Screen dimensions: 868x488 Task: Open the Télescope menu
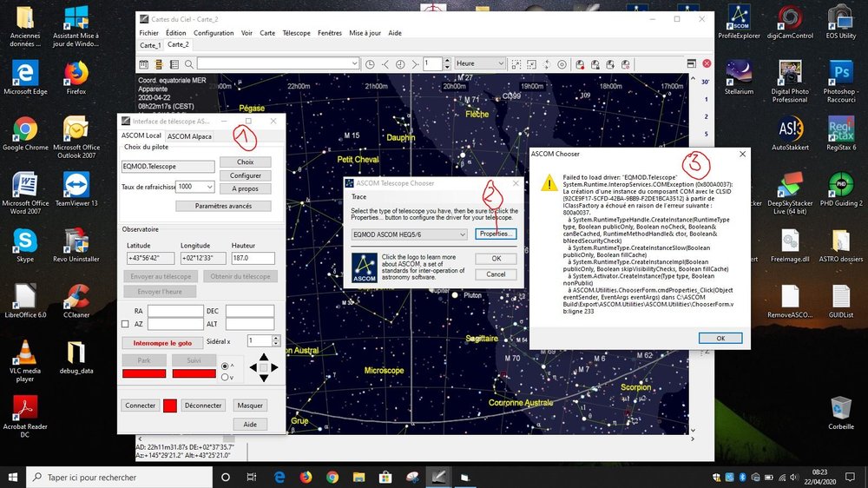pos(296,33)
